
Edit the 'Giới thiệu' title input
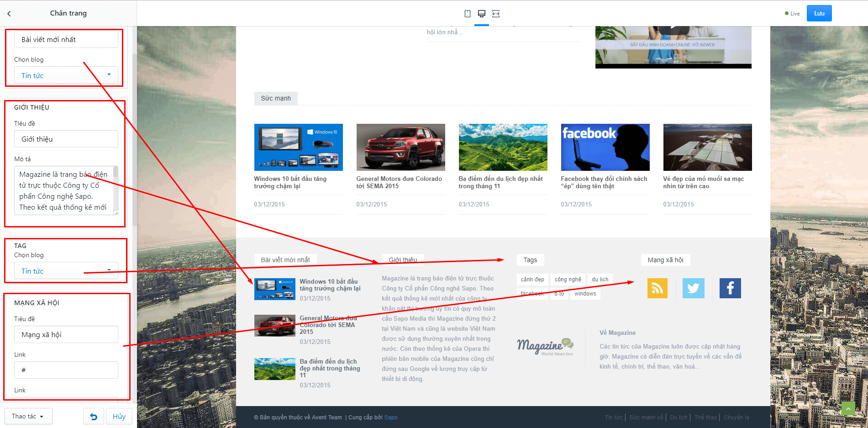pos(66,139)
